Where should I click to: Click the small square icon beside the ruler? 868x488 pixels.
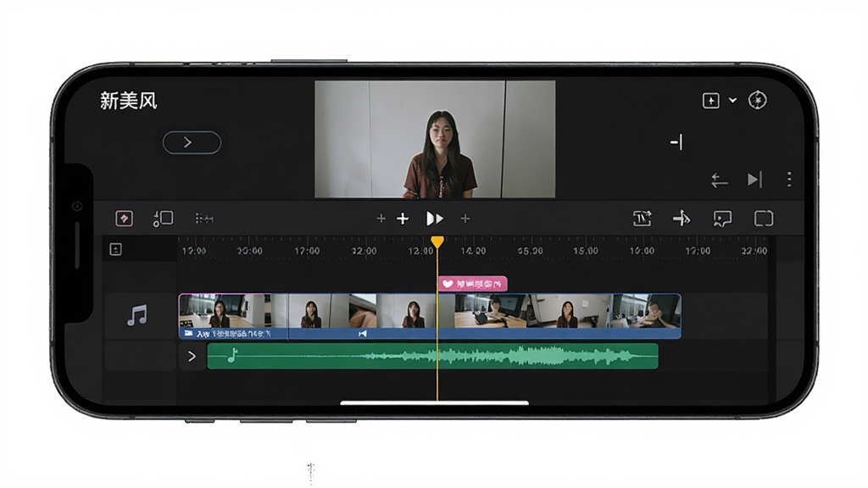[115, 250]
